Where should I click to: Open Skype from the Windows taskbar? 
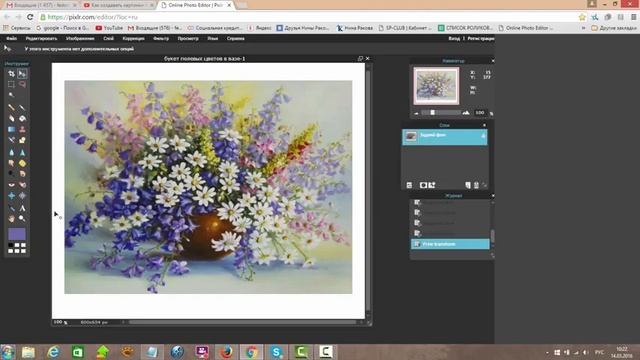coord(276,352)
